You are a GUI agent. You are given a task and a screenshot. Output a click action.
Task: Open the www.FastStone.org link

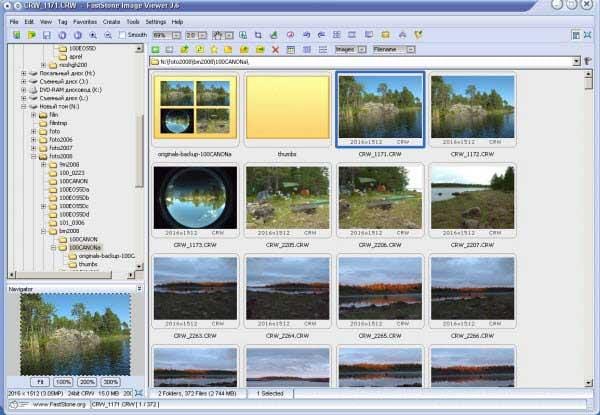coord(59,404)
